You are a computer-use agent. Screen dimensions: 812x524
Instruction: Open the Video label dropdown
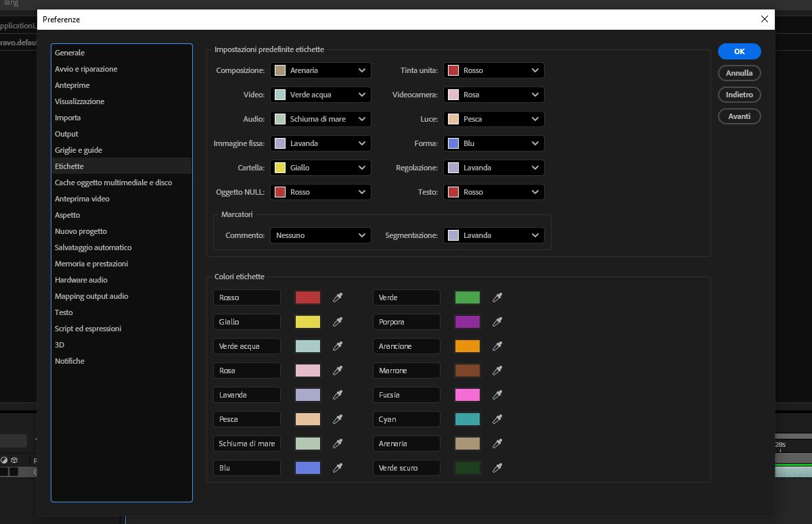point(321,95)
